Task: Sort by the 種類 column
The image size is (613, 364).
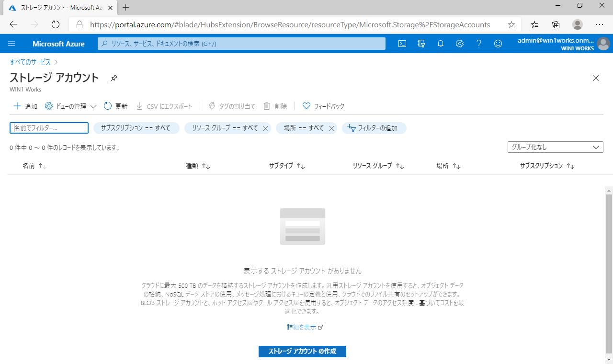Action: tap(198, 166)
